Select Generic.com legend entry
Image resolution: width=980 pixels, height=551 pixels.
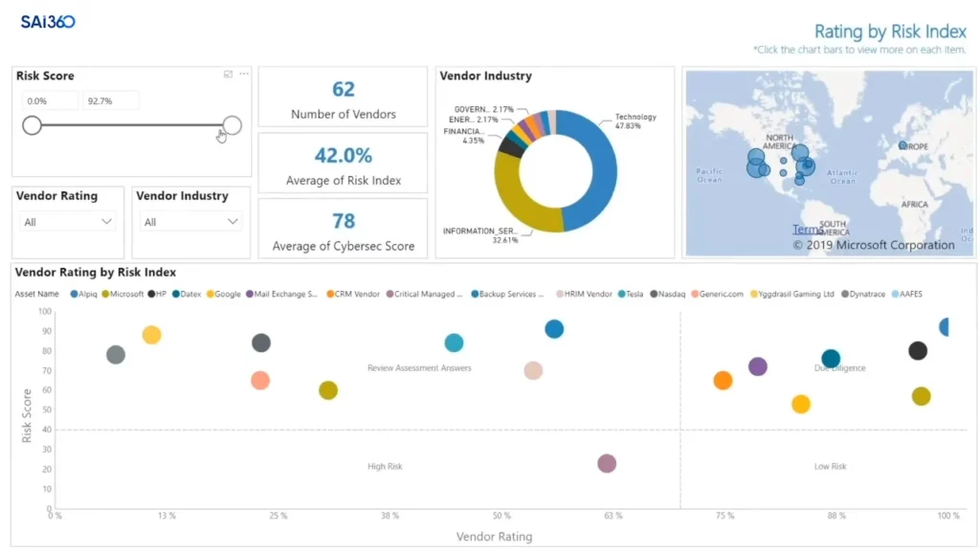[x=717, y=294]
